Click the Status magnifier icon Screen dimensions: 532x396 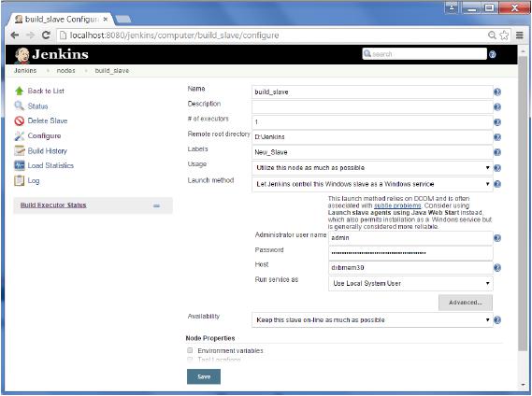pos(19,106)
